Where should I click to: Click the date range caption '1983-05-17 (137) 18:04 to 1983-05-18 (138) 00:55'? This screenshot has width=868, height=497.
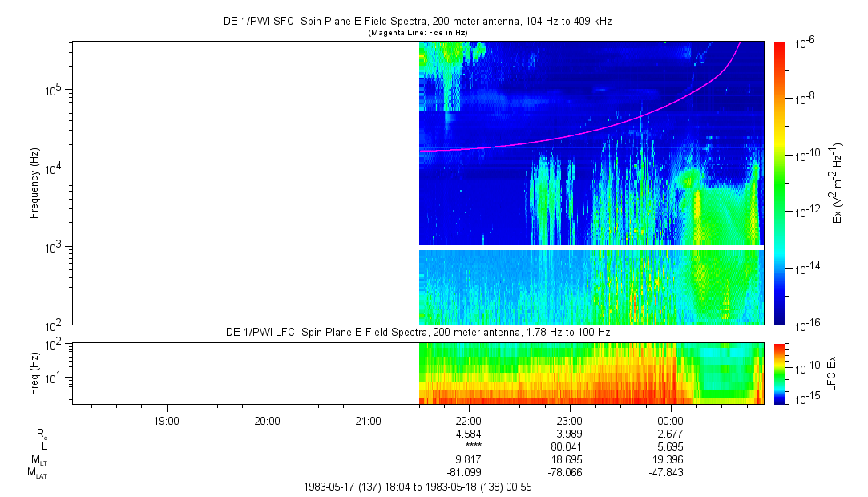click(x=418, y=487)
